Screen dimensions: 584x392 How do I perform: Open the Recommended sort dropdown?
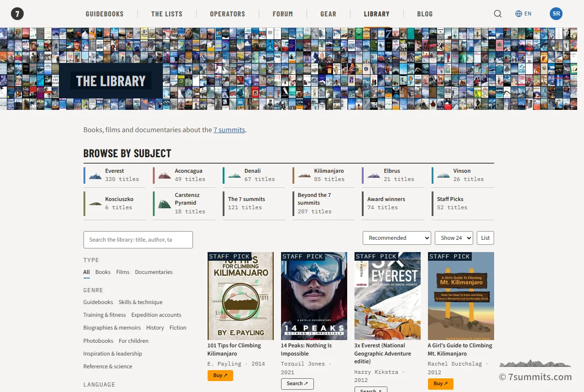point(397,238)
